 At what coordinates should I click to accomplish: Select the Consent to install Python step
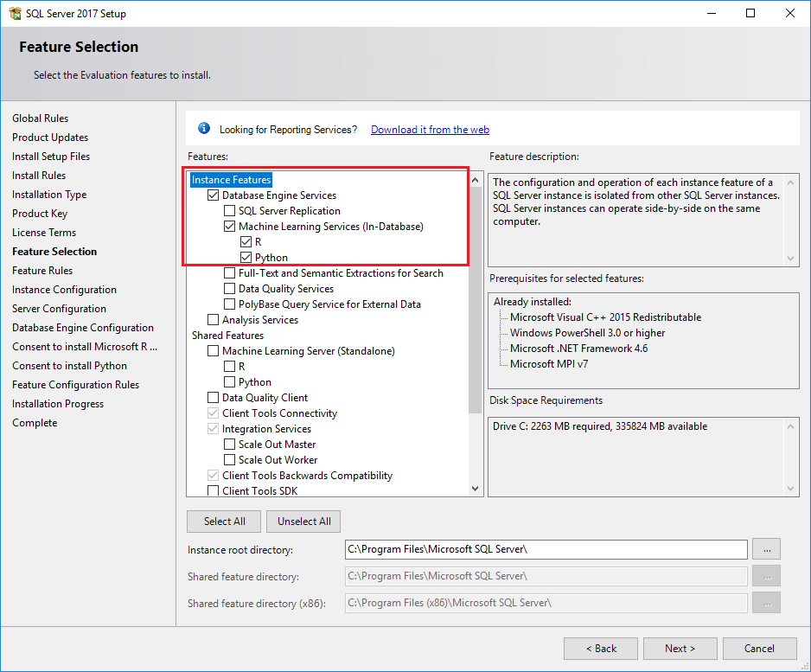(69, 366)
